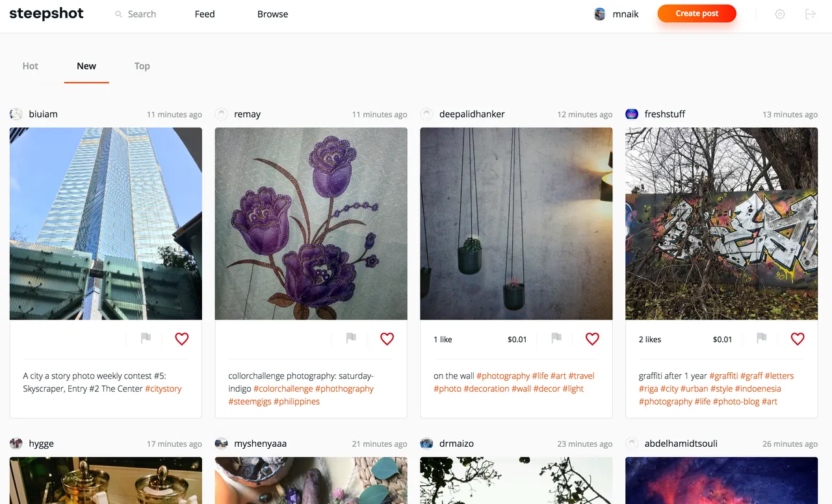Click '13 minutes ago' on freshstuff's post
Viewport: 832px width, 504px height.
point(790,115)
